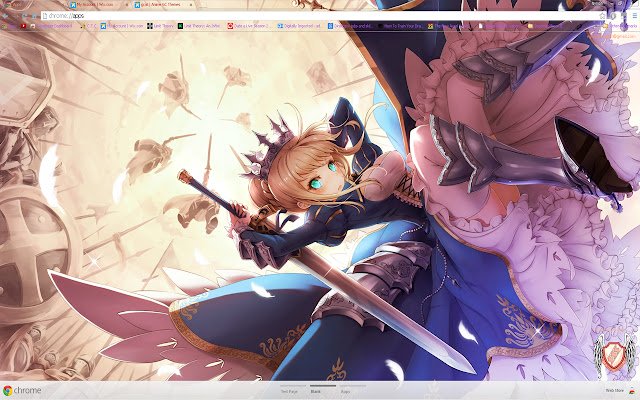Select the 'Apps' page tab at bottom
Image resolution: width=640 pixels, height=400 pixels.
tap(353, 389)
